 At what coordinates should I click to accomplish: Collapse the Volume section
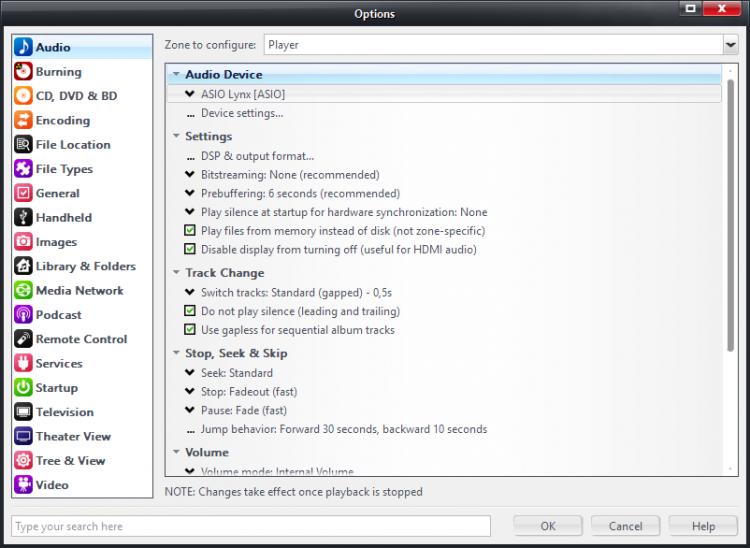pyautogui.click(x=176, y=452)
